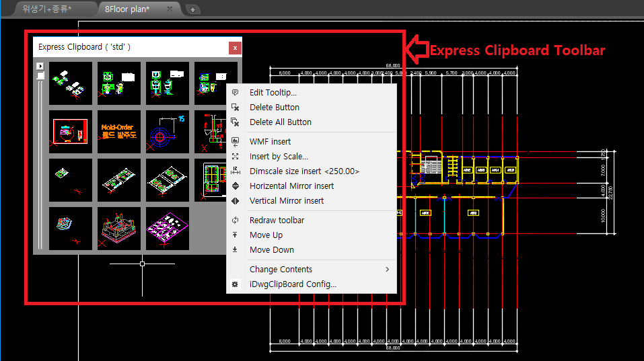Click the white staircase symbol in floor plan
This screenshot has height=361, width=644.
click(x=431, y=166)
